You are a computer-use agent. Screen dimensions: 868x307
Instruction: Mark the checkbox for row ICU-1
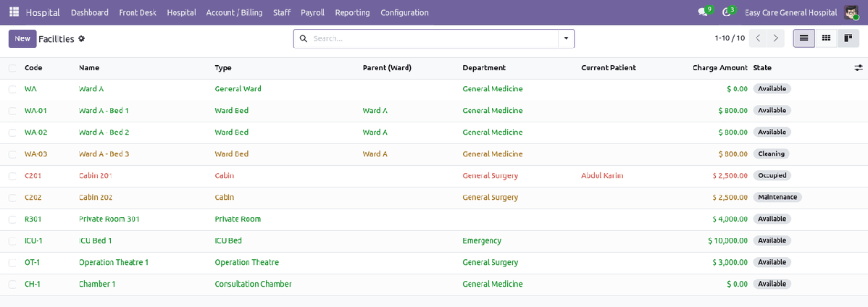coord(12,241)
